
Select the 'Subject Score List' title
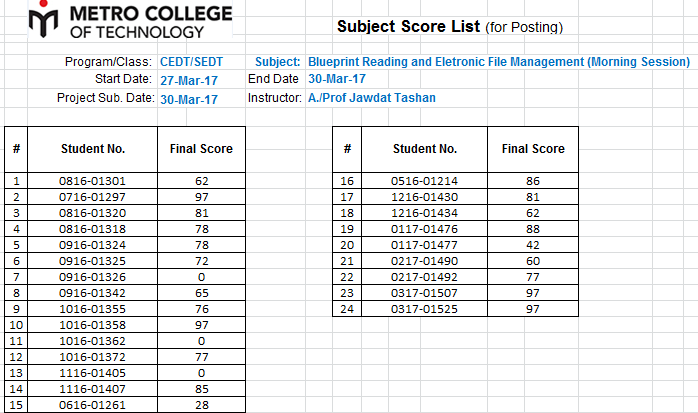coord(408,26)
